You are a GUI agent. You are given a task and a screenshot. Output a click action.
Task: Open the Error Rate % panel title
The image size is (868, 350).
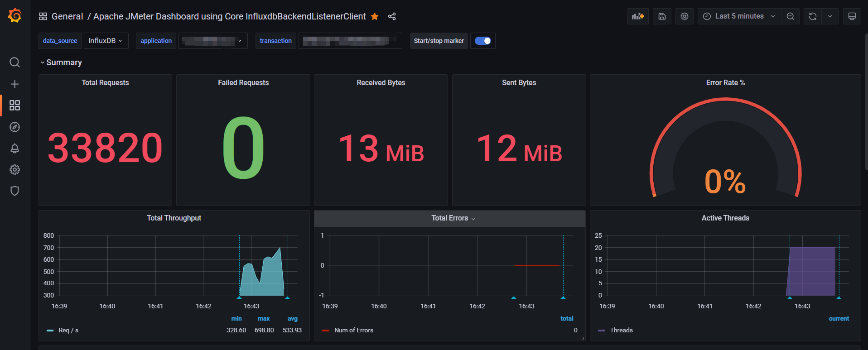coord(725,82)
